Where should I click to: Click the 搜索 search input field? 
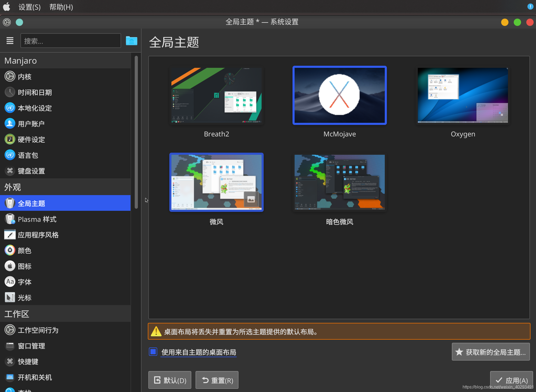71,41
